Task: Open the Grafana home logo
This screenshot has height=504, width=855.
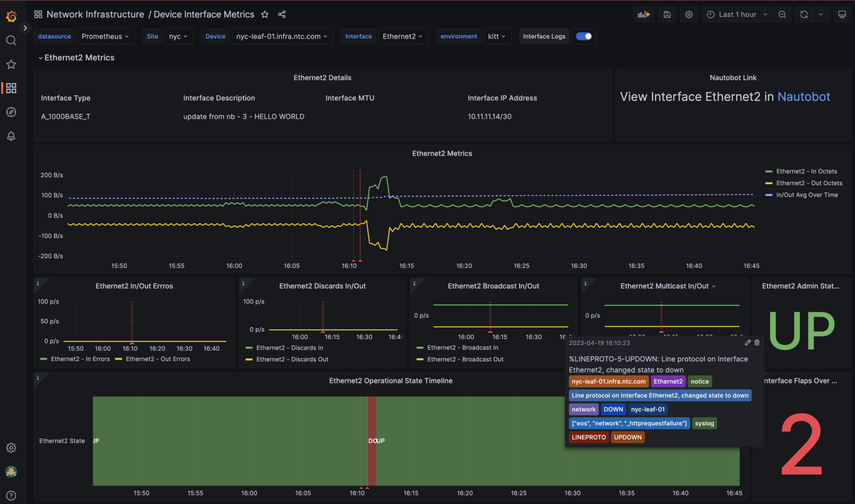Action: pos(11,16)
